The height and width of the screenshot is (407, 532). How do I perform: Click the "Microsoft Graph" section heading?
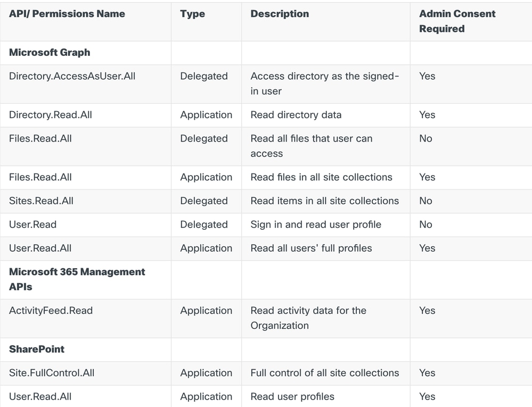[50, 53]
